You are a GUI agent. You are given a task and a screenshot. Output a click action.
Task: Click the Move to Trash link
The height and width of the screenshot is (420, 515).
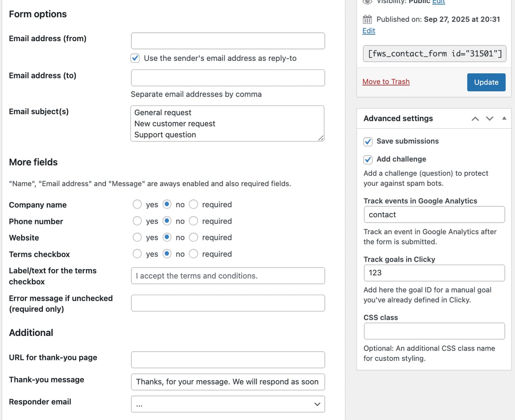tap(386, 82)
